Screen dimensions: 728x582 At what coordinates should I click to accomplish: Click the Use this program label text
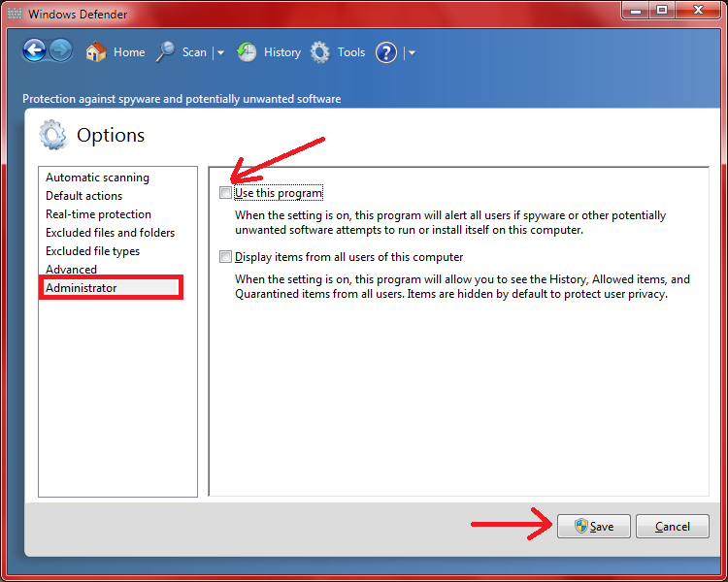pos(279,193)
